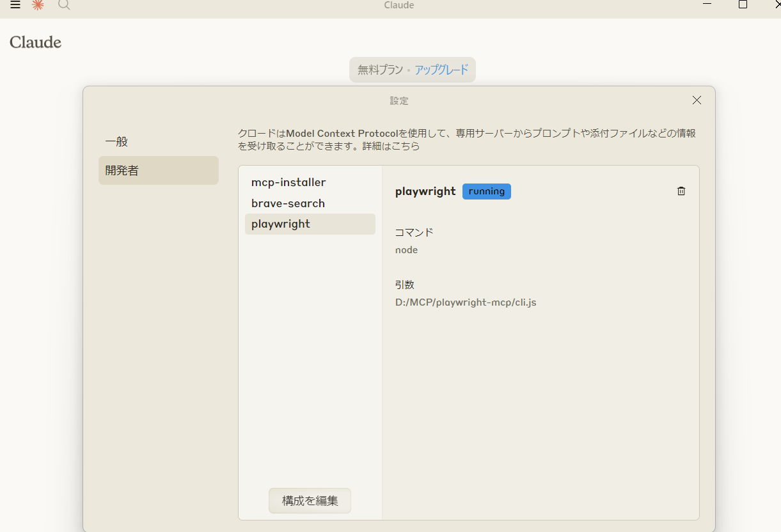Click the D:/MCP/playwright-mcp/cli.js argument path
The width and height of the screenshot is (781, 532).
pyautogui.click(x=466, y=302)
